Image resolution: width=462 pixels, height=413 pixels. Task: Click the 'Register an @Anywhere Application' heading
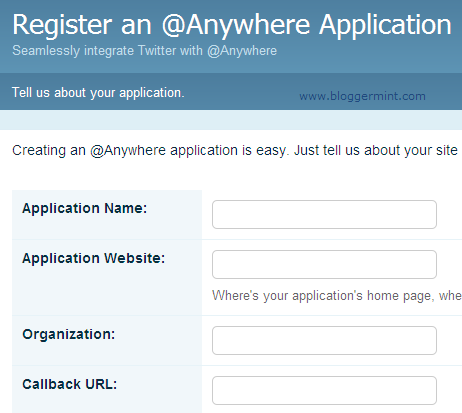(232, 25)
